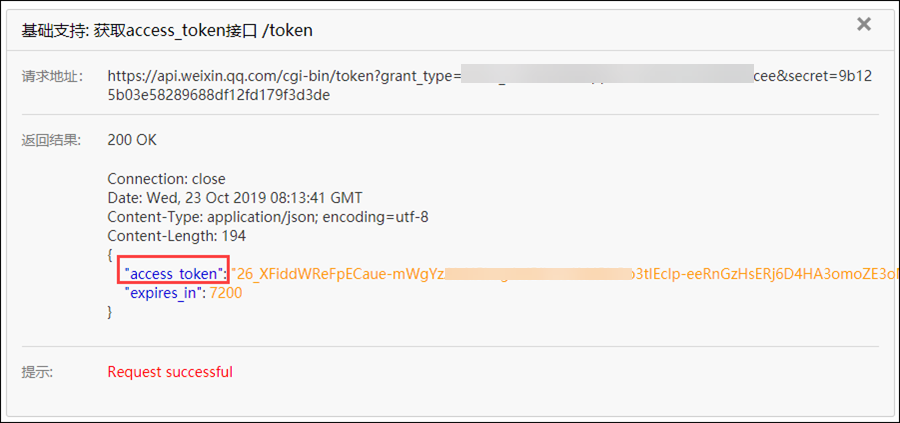
Task: Click the opening curly brace of the JSON
Action: (x=110, y=255)
